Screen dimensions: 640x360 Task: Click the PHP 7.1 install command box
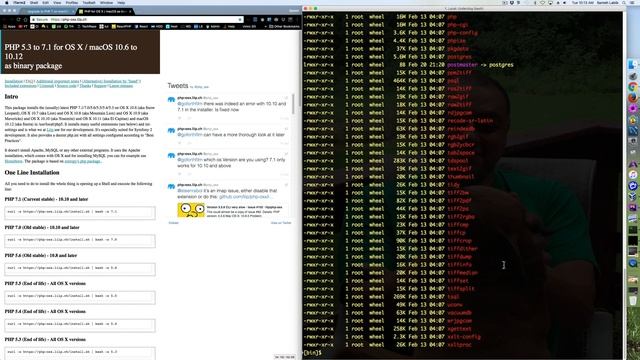click(80, 212)
